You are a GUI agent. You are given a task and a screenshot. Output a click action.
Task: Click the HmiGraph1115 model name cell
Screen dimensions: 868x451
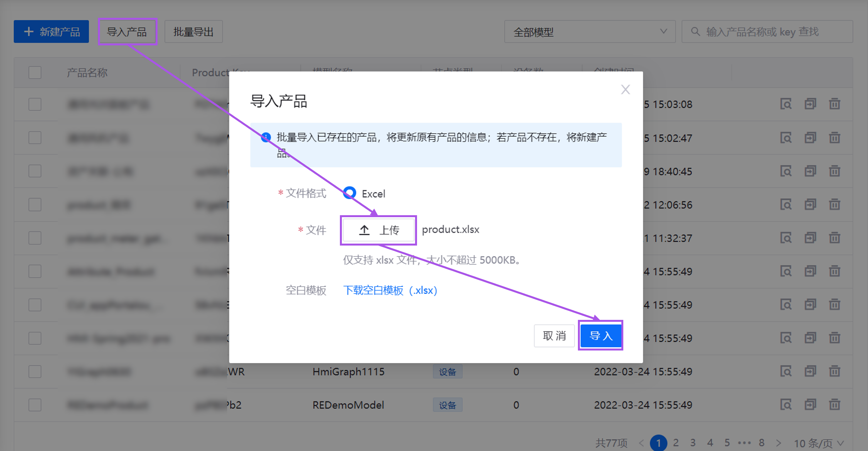[x=349, y=371]
